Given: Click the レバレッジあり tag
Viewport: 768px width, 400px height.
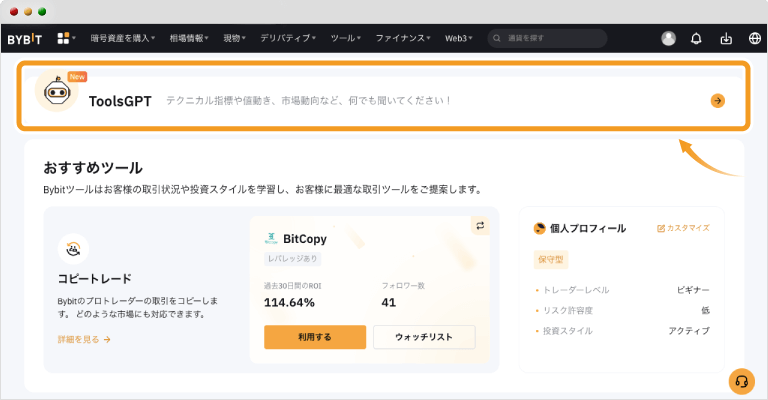Looking at the screenshot, I should coord(292,259).
